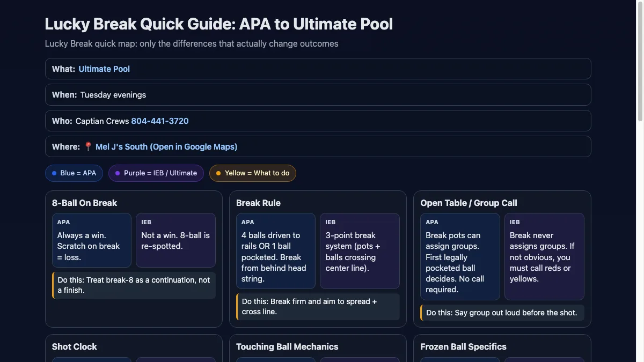Click IEB box 'Not a win' text
644x362 pixels.
pyautogui.click(x=175, y=240)
